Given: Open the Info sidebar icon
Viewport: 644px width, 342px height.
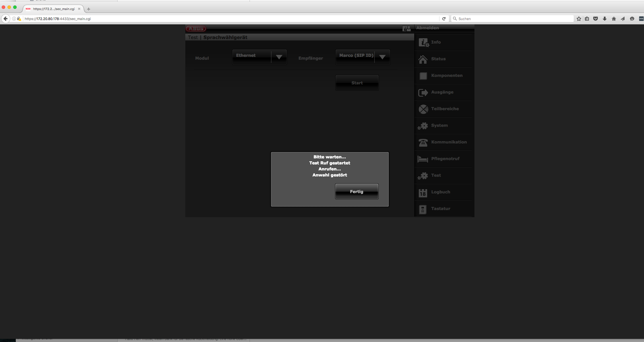Looking at the screenshot, I should [423, 42].
